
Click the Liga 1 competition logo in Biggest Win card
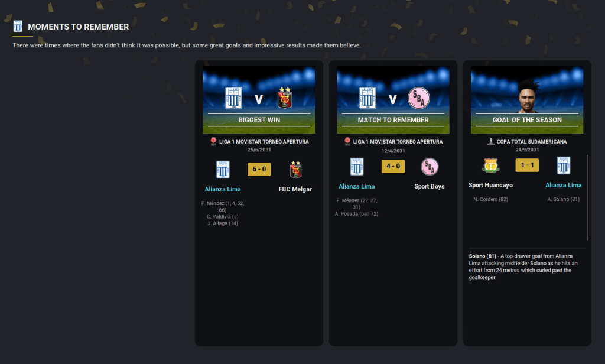213,142
